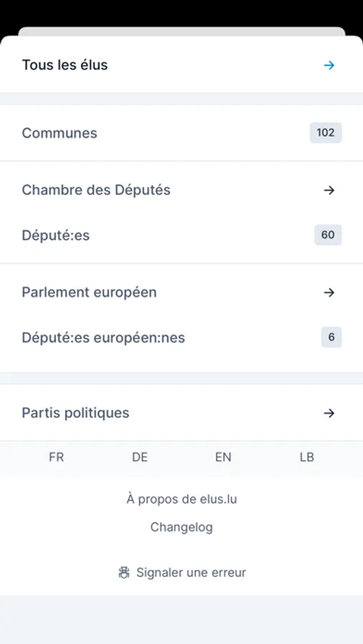
Task: Click the arrow next to Chambre des Députés
Action: (329, 190)
